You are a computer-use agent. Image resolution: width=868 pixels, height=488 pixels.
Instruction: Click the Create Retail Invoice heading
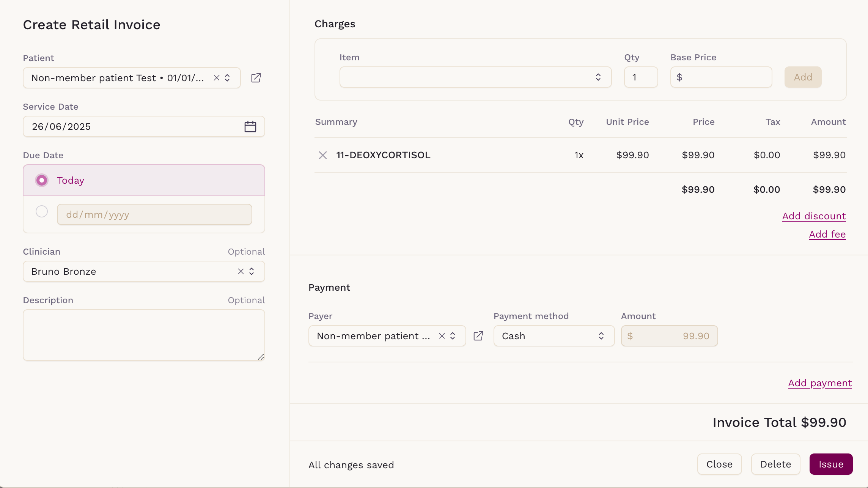point(92,25)
